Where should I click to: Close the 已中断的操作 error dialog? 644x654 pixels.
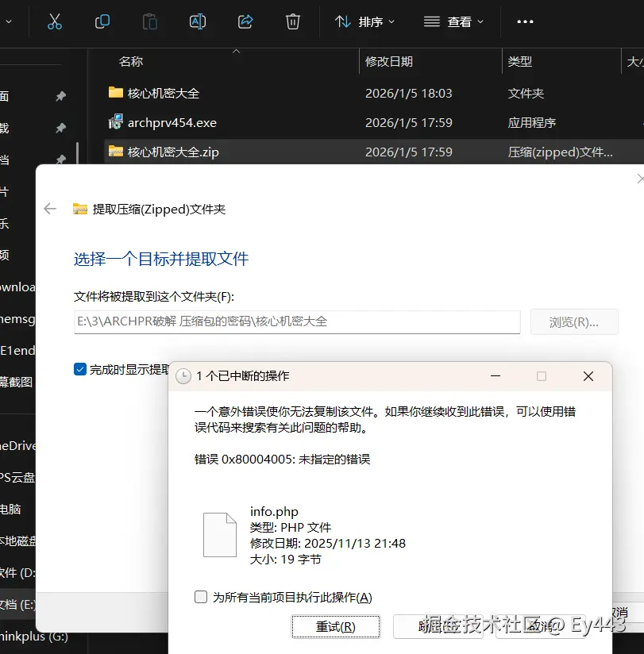coord(588,376)
